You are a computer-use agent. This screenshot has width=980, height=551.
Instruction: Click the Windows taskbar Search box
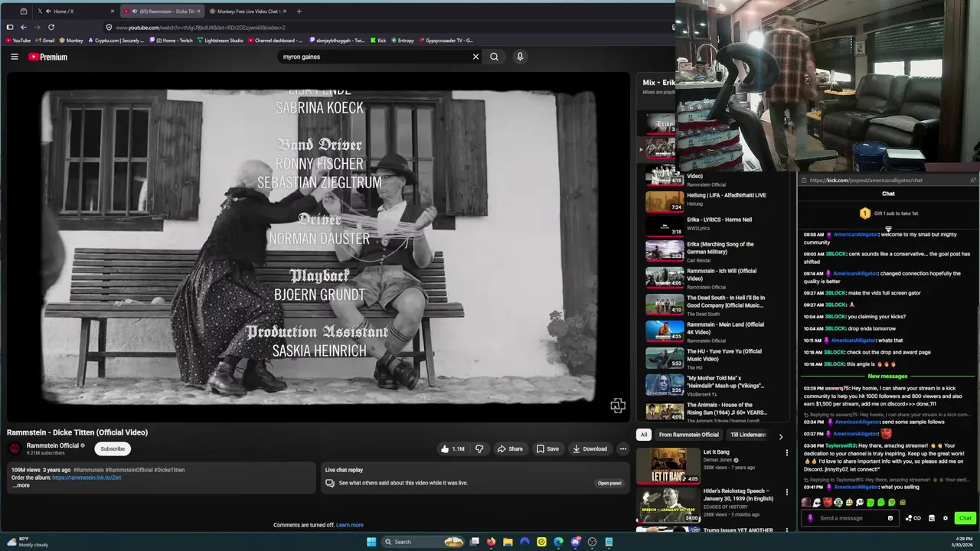pyautogui.click(x=423, y=542)
